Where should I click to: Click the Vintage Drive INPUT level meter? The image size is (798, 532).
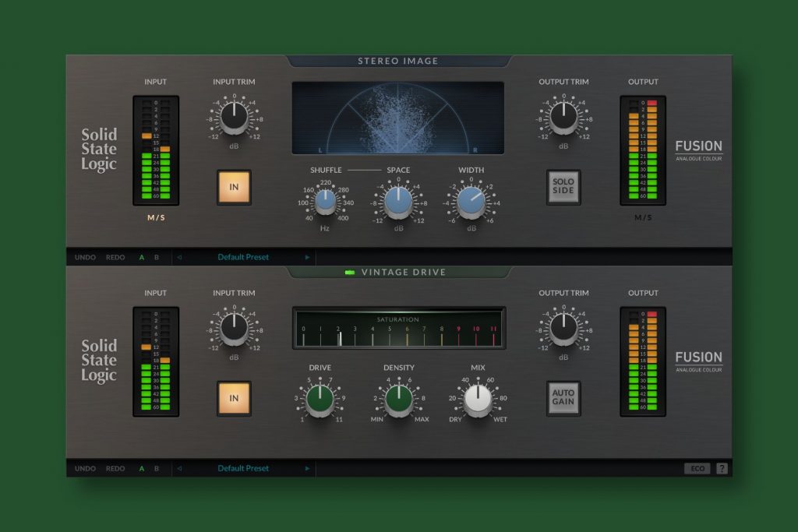click(156, 361)
